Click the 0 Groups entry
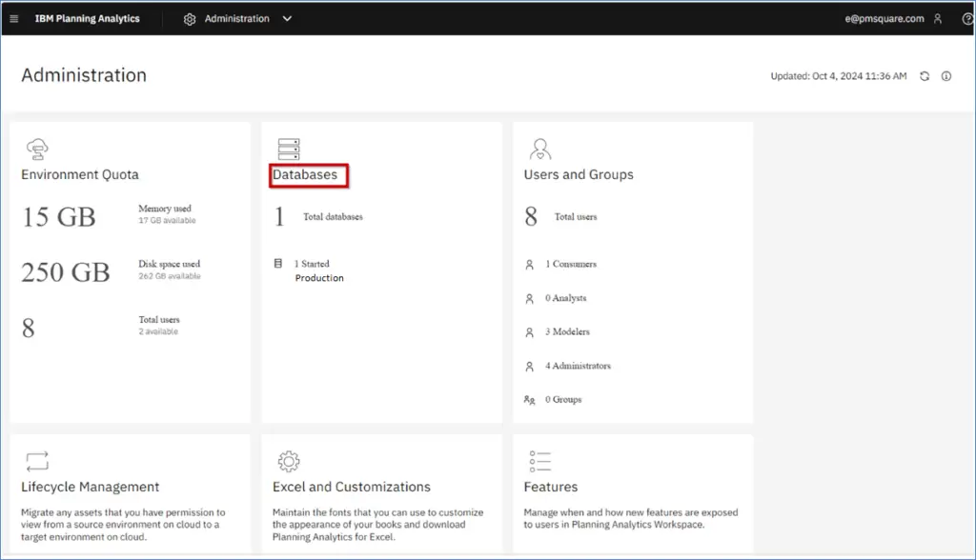Viewport: 976px width, 560px height. point(563,399)
